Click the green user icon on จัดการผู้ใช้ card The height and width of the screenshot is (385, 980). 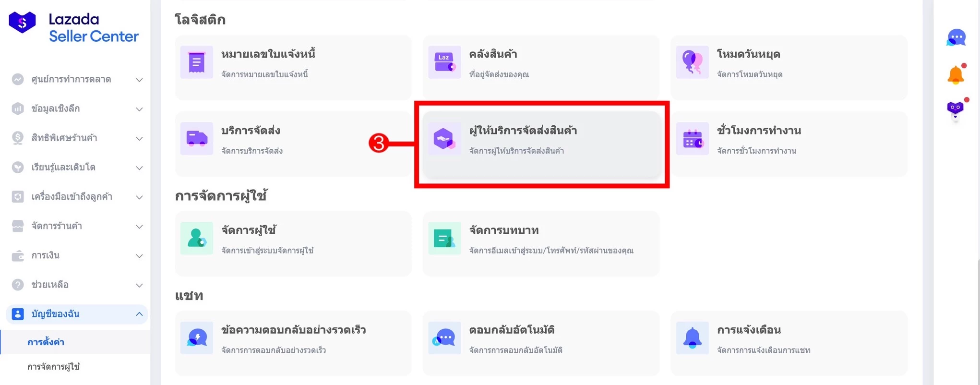point(196,239)
